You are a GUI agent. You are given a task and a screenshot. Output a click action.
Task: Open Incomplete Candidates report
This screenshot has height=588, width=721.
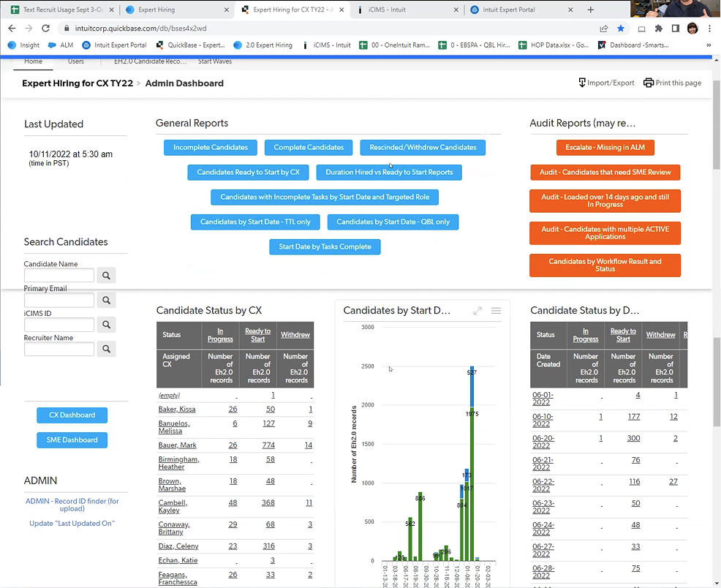[x=211, y=148]
